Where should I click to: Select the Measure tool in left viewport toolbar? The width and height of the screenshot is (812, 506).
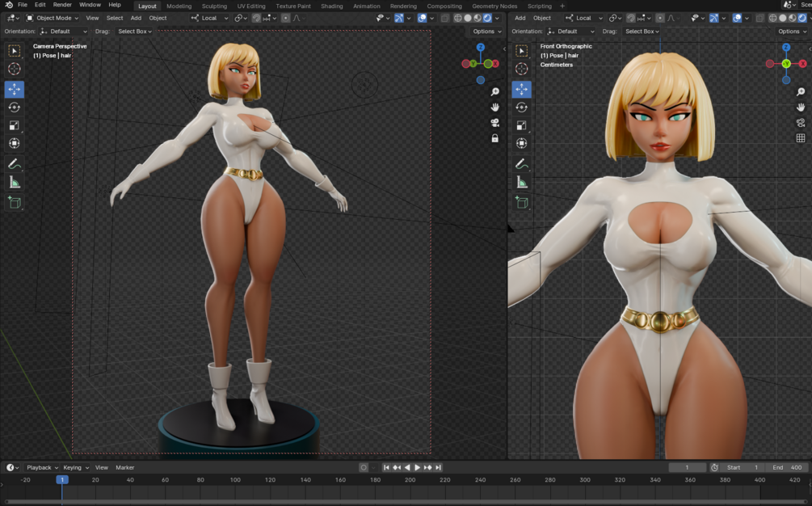point(14,183)
